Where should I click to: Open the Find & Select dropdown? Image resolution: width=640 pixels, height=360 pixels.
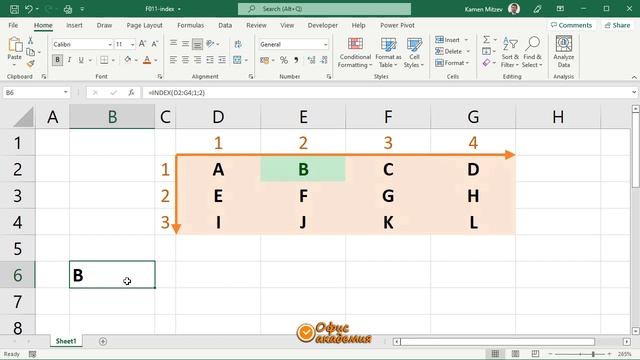point(532,52)
